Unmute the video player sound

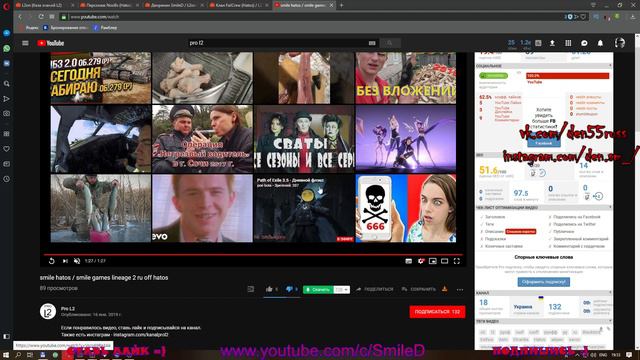(x=77, y=261)
